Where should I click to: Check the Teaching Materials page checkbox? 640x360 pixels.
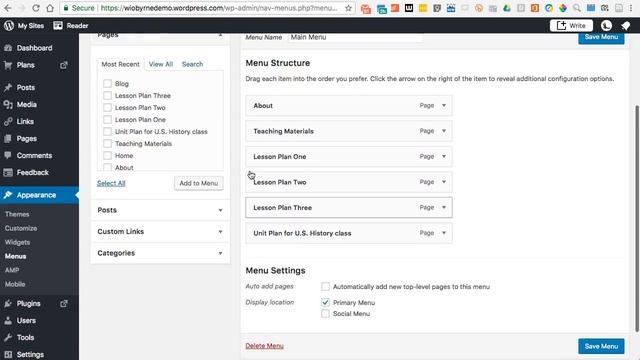107,144
